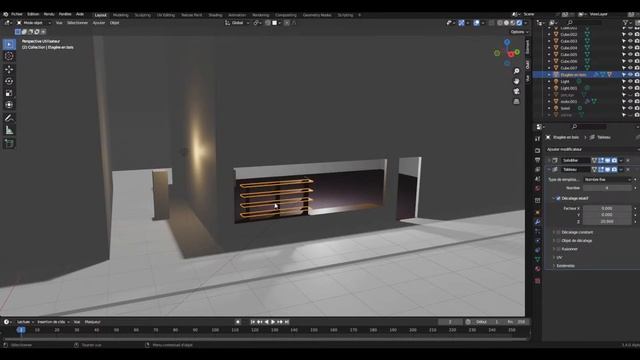Select the Rotate tool
The height and width of the screenshot is (360, 640).
tap(9, 81)
